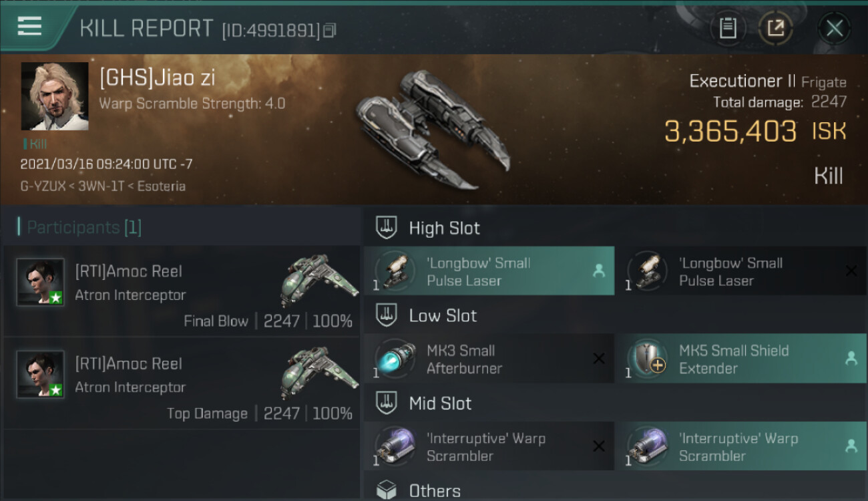The height and width of the screenshot is (501, 868).
Task: Click the MK5 Small Shield Extender icon
Action: [x=646, y=359]
